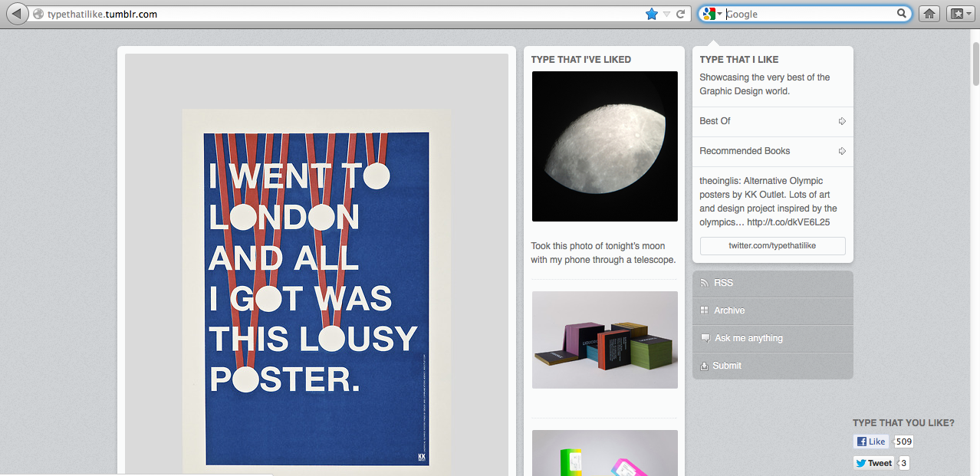This screenshot has height=476, width=980.
Task: Select the Submit menu item
Action: [x=726, y=366]
